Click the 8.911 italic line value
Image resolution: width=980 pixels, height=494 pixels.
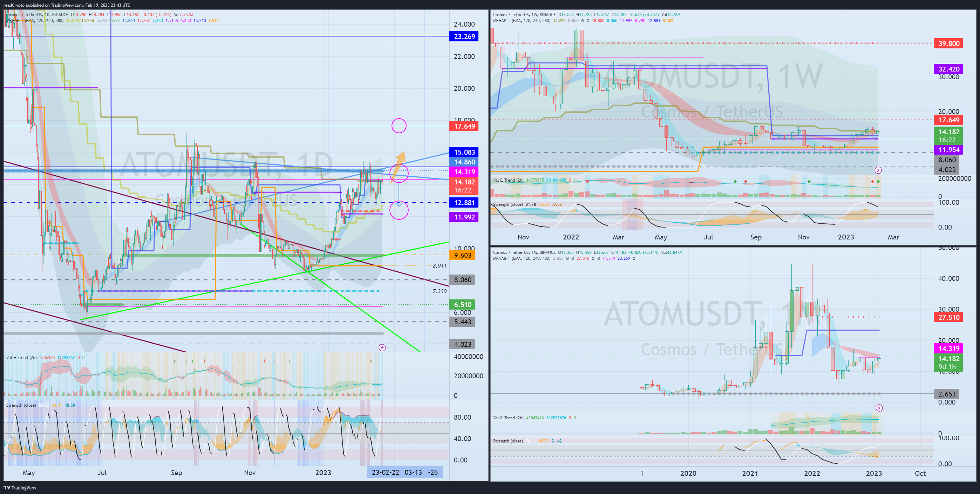click(440, 266)
